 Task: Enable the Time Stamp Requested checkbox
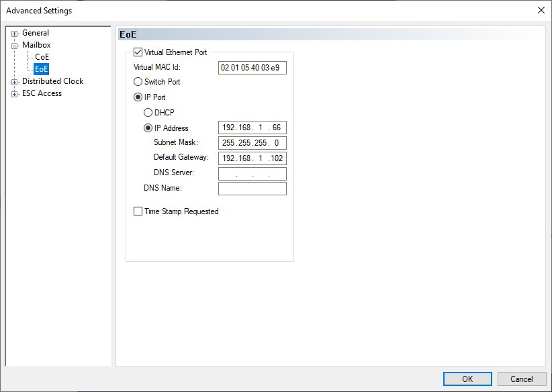click(x=138, y=211)
